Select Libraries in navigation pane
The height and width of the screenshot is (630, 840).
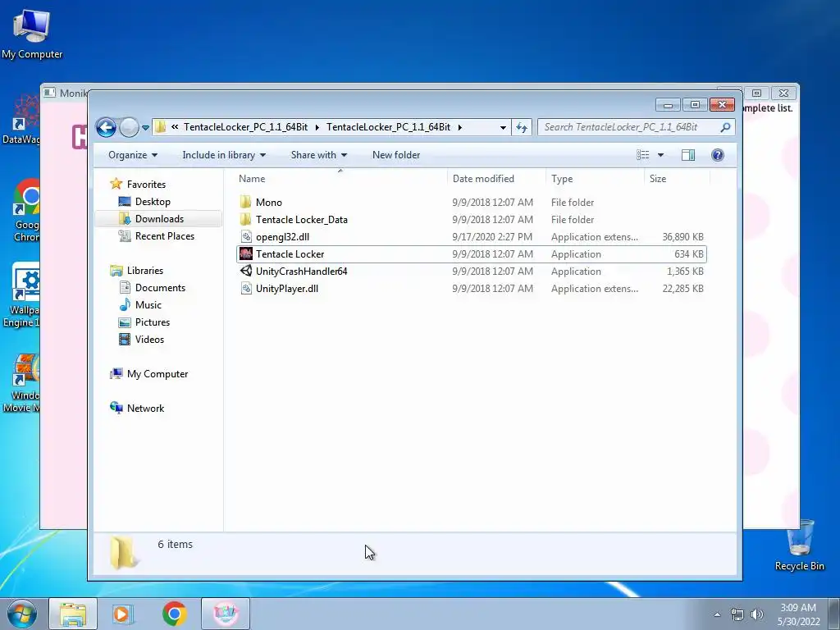click(144, 271)
